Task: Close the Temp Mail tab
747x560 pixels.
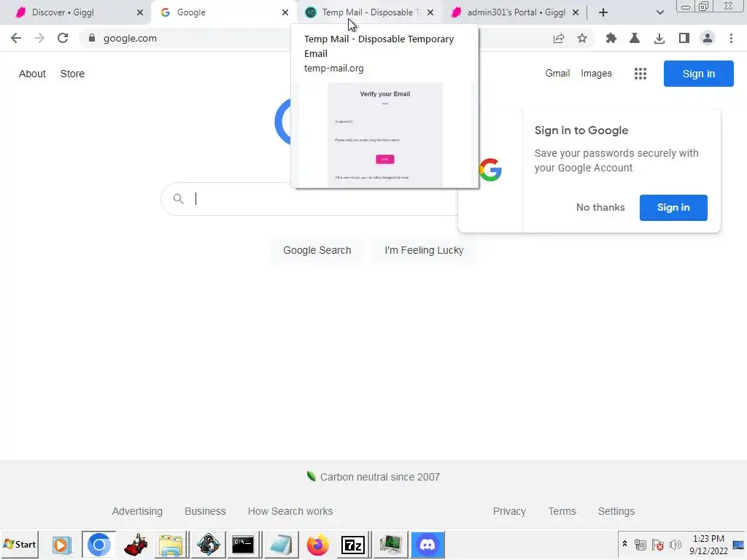Action: 430,12
